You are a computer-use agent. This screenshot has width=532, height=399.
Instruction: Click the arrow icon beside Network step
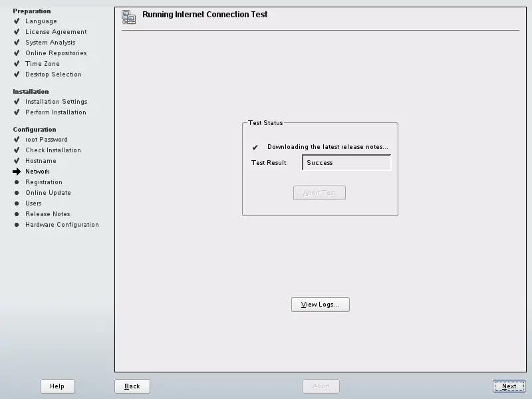pyautogui.click(x=17, y=172)
